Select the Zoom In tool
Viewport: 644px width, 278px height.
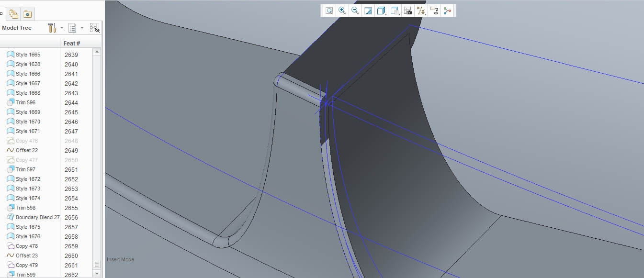point(342,11)
